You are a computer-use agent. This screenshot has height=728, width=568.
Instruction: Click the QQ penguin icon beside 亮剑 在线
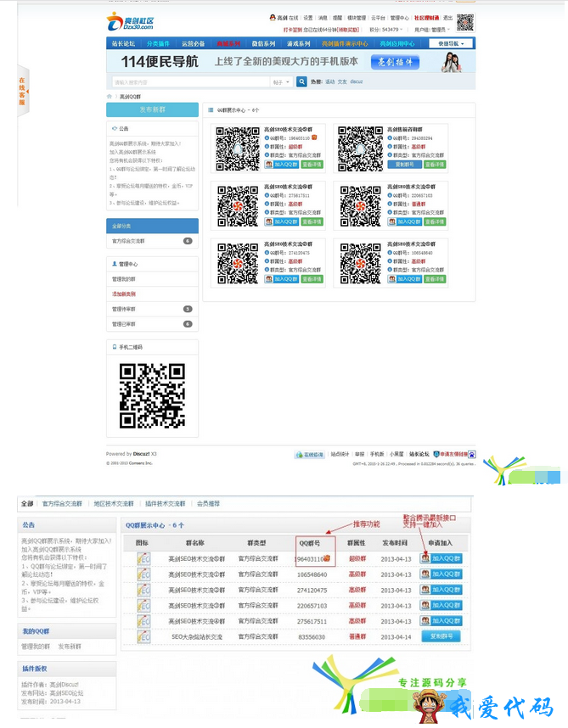coord(273,18)
